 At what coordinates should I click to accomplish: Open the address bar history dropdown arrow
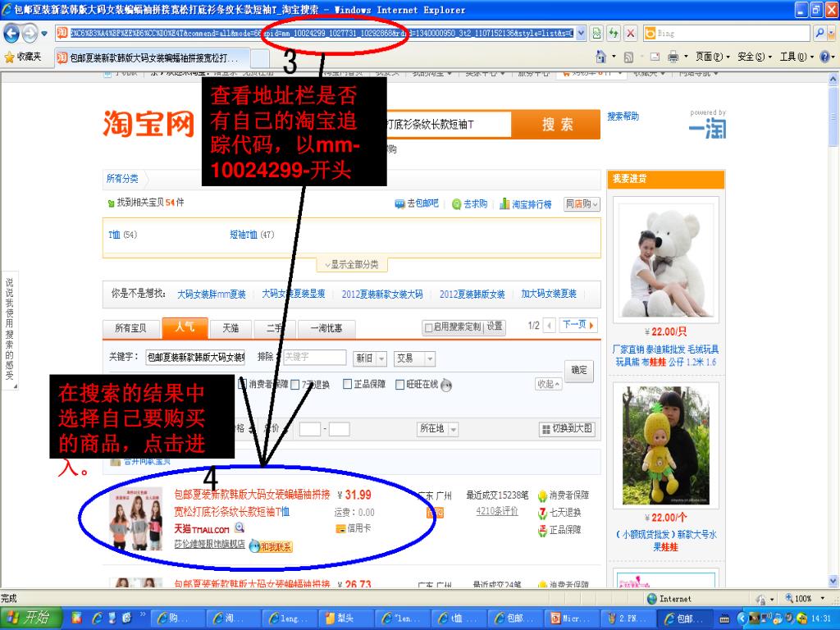[581, 33]
